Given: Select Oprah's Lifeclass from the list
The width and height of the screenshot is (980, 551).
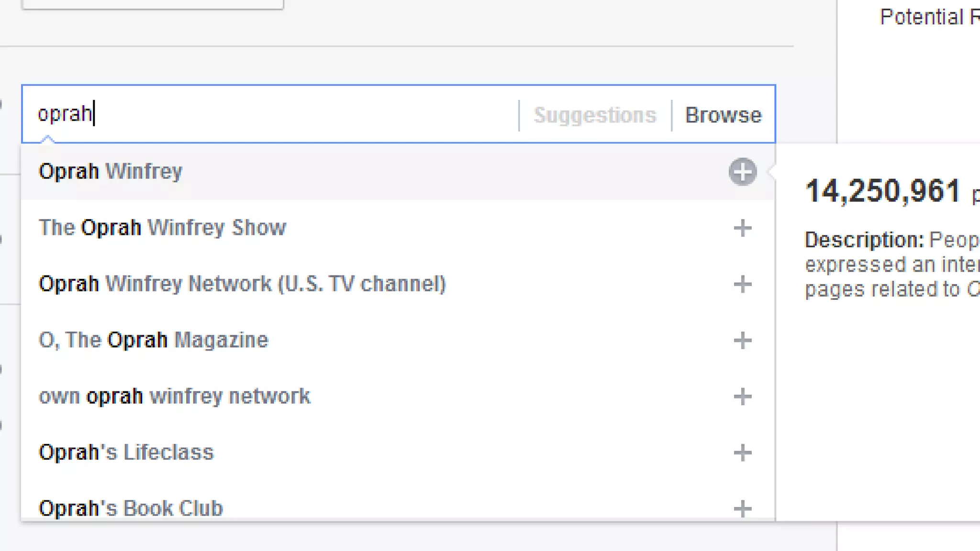Looking at the screenshot, I should coord(126,452).
